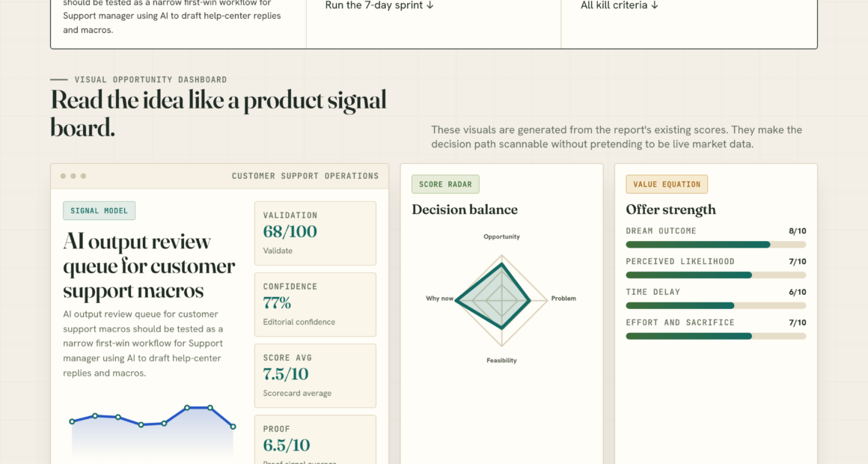Click the first window dot in card header
Viewport: 868px width, 464px height.
[63, 176]
